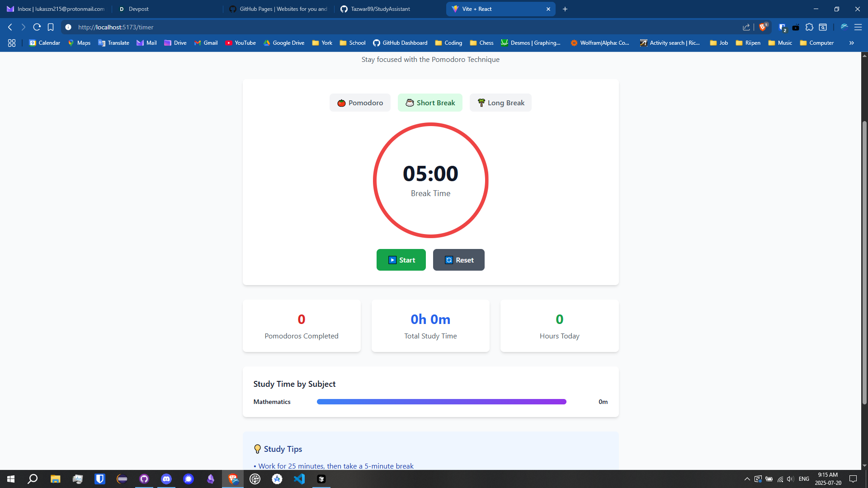Expand the hidden bookmarks overflow chevron

coord(851,43)
